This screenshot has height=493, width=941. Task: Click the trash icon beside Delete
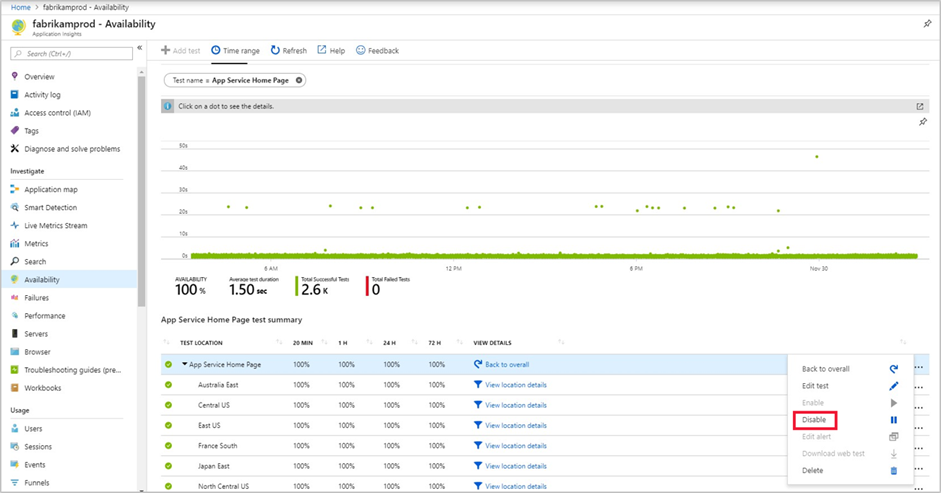(x=894, y=470)
